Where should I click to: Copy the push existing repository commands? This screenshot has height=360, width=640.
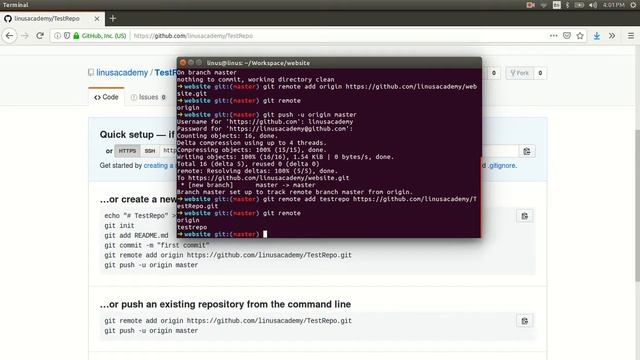click(524, 321)
